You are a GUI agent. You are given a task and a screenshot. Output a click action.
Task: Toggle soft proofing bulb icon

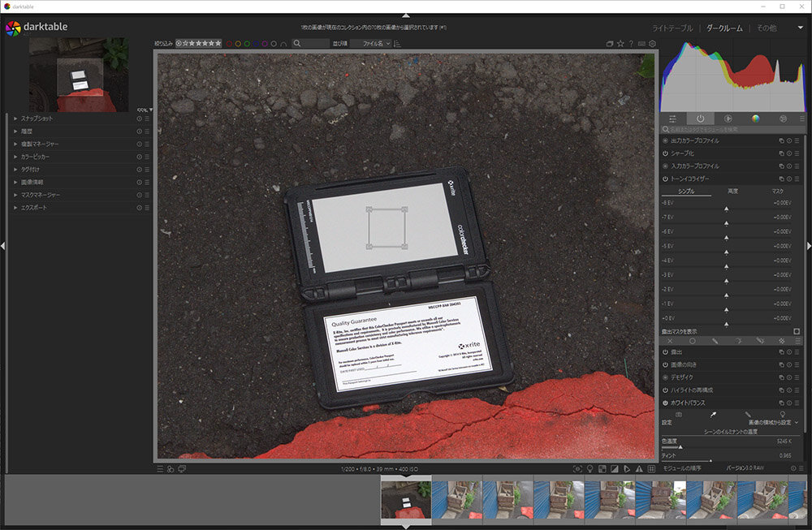coord(590,469)
